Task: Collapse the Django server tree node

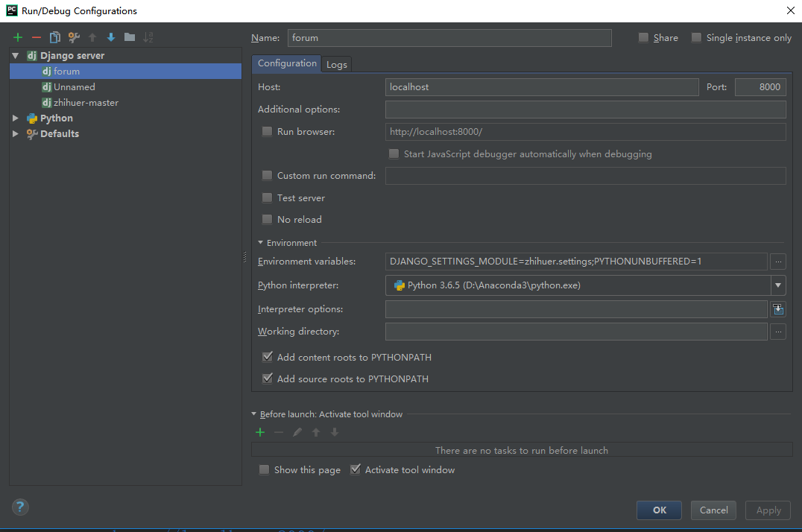Action: coord(16,55)
